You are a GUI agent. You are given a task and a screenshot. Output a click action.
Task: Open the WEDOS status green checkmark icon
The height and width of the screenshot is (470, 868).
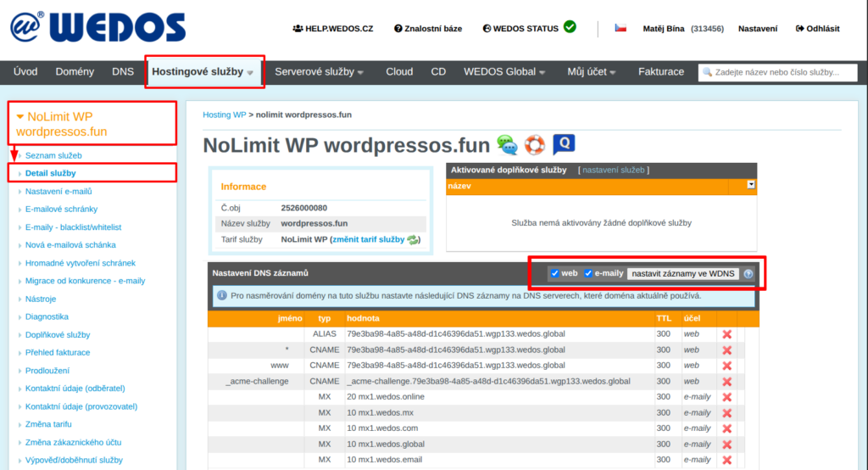570,26
